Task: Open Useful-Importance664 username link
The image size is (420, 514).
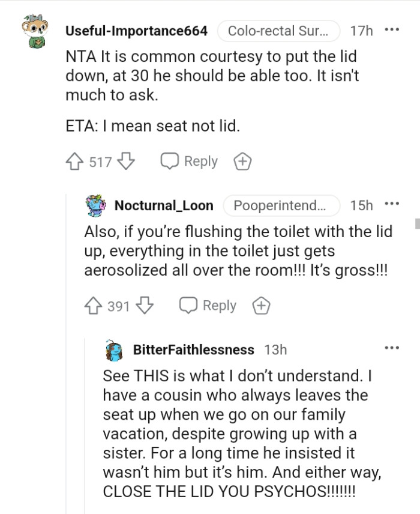Action: [136, 31]
